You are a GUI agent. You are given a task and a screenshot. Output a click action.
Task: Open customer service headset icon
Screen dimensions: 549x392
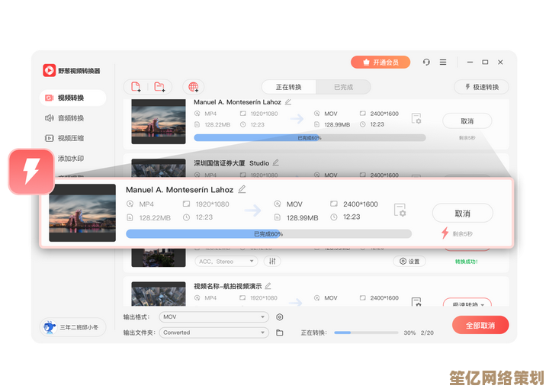click(x=426, y=62)
